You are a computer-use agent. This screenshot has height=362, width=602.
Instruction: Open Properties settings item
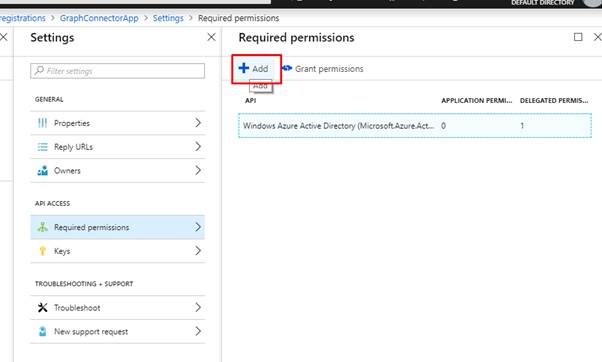tap(117, 123)
